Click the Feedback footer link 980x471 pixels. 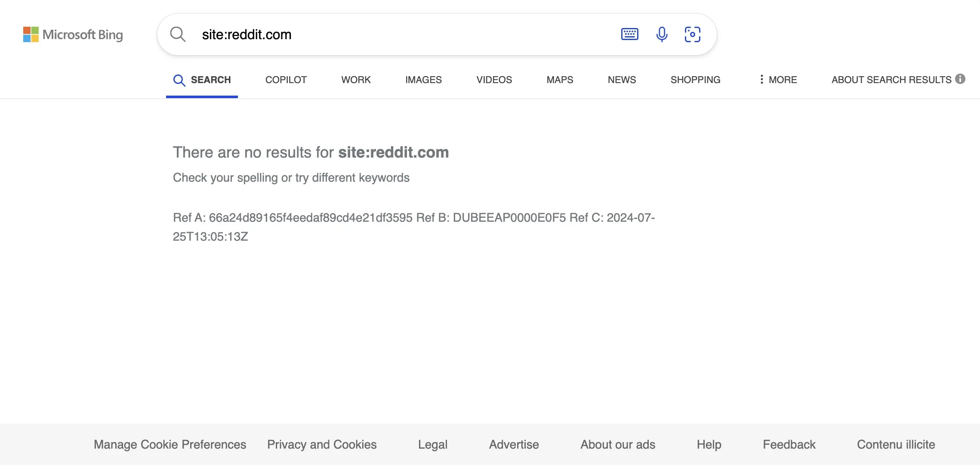point(789,444)
